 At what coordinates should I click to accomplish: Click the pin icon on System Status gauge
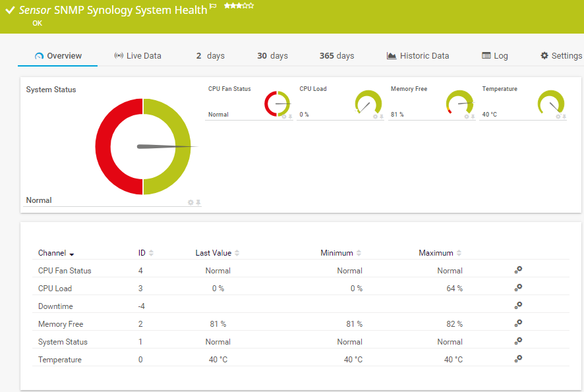pyautogui.click(x=198, y=202)
